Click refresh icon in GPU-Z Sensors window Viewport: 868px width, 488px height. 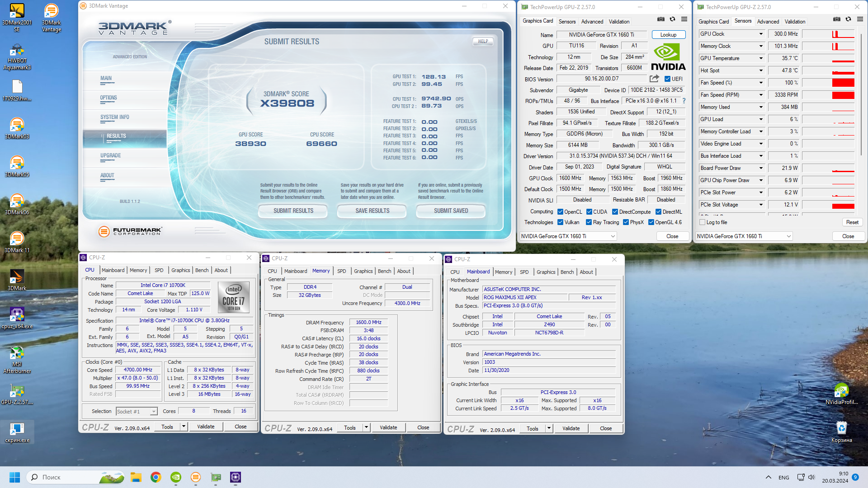click(x=848, y=19)
